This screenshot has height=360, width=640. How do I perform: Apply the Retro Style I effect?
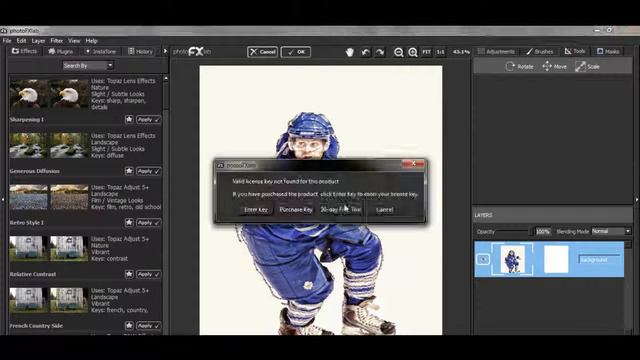149,222
